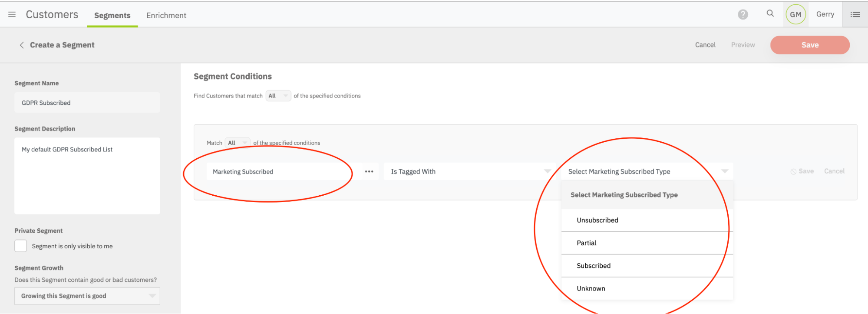This screenshot has height=314, width=868.
Task: Select the Partial option
Action: pyautogui.click(x=647, y=243)
